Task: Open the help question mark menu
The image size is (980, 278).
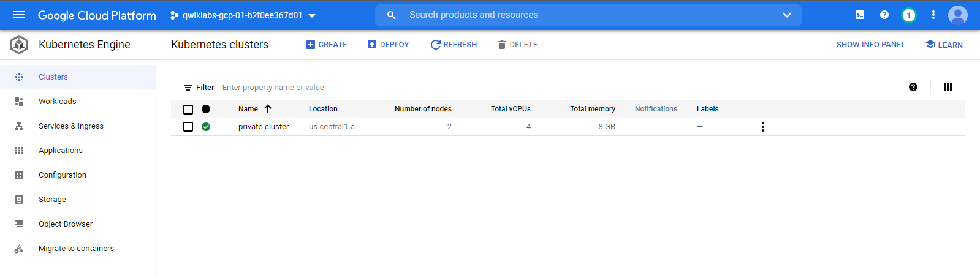Action: [x=884, y=15]
